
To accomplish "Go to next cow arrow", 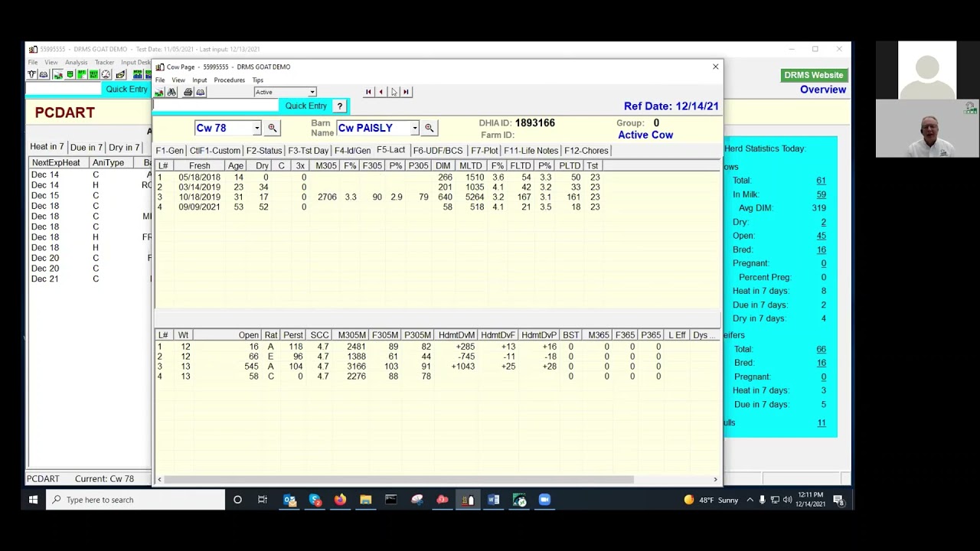I will (394, 92).
